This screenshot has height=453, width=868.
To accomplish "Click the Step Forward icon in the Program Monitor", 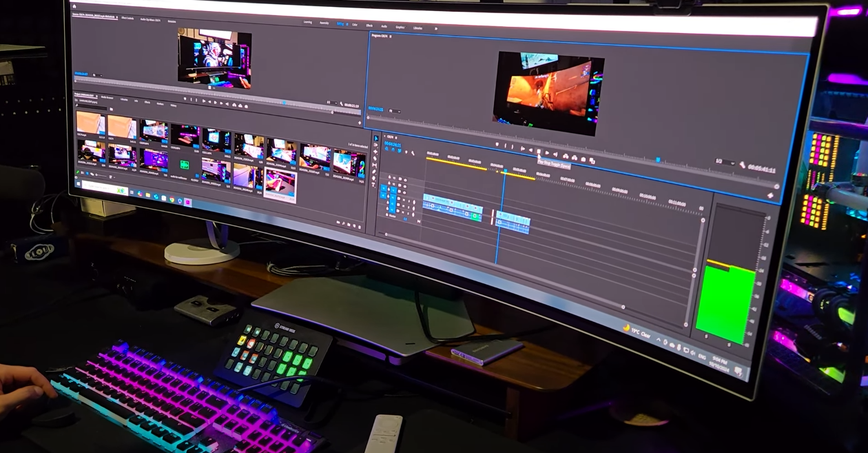I will click(547, 153).
